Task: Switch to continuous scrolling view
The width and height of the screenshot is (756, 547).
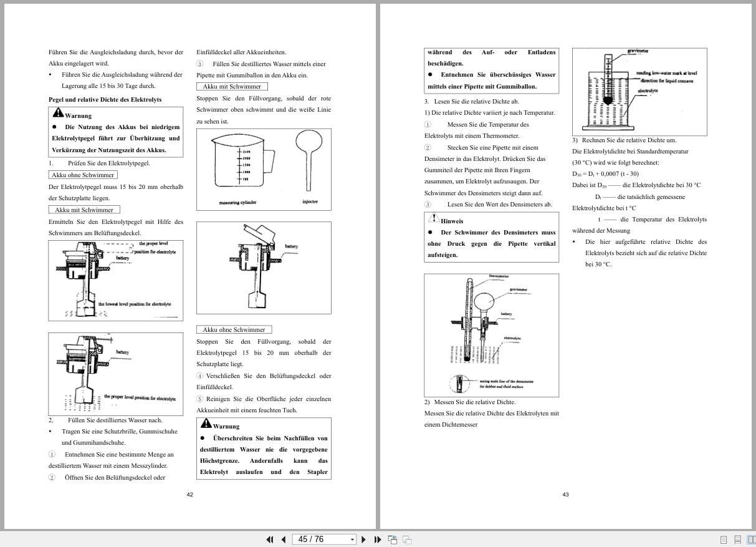Action: click(737, 540)
